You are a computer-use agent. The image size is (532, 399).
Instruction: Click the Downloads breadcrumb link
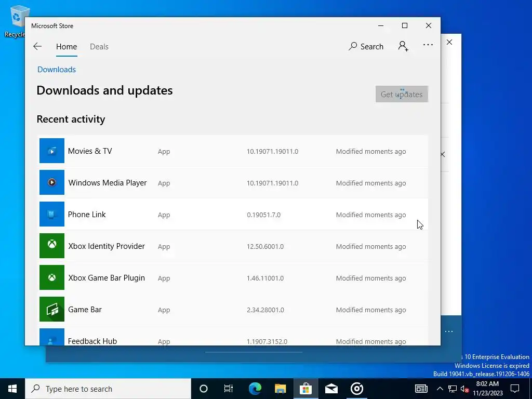[x=57, y=70]
